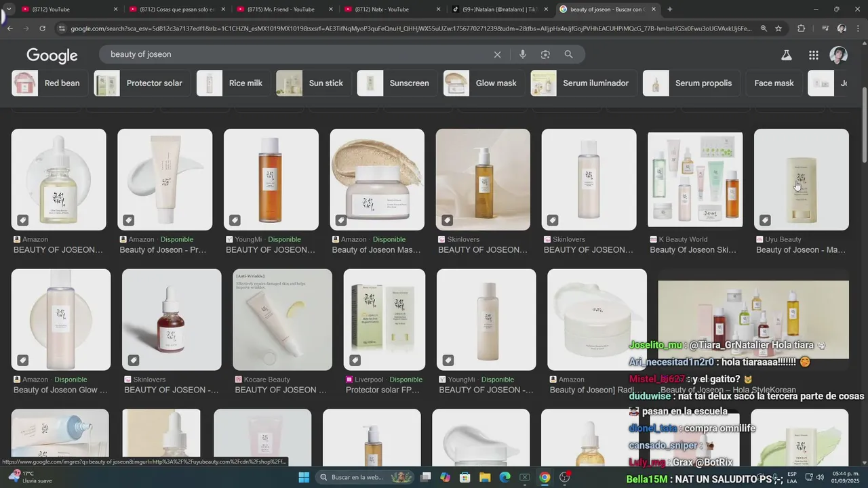
Task: Open the Liverpool Protector solar thumbnail
Action: [384, 320]
